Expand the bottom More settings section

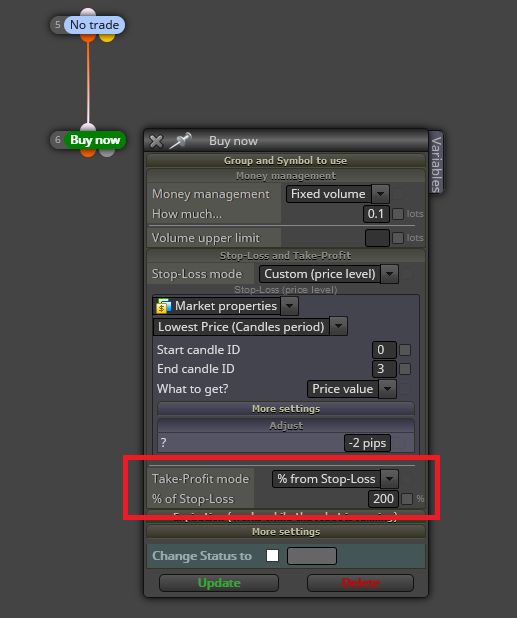[286, 532]
